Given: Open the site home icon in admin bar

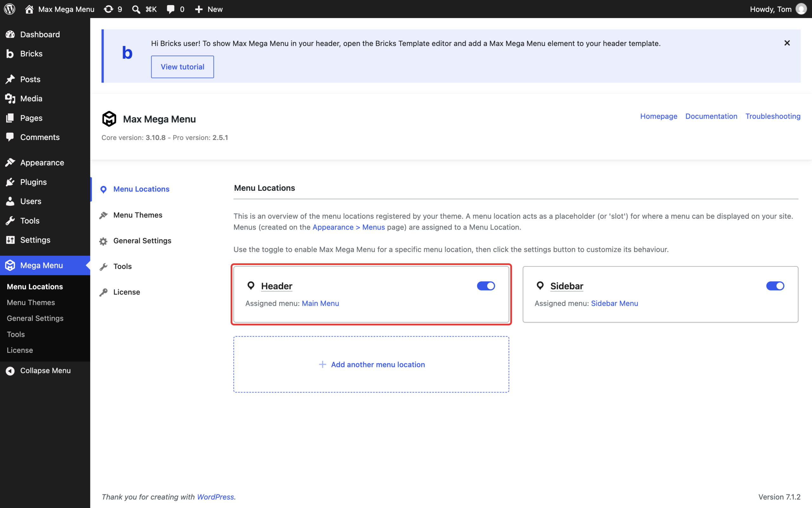Looking at the screenshot, I should 29,9.
